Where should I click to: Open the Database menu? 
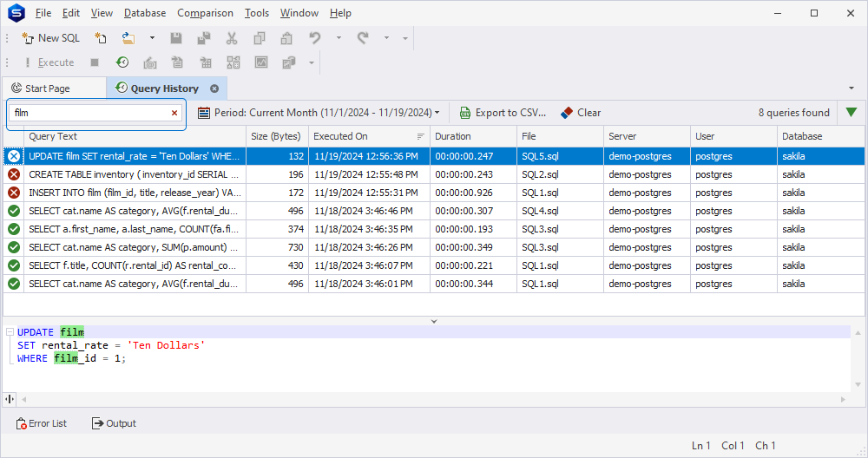coord(145,13)
